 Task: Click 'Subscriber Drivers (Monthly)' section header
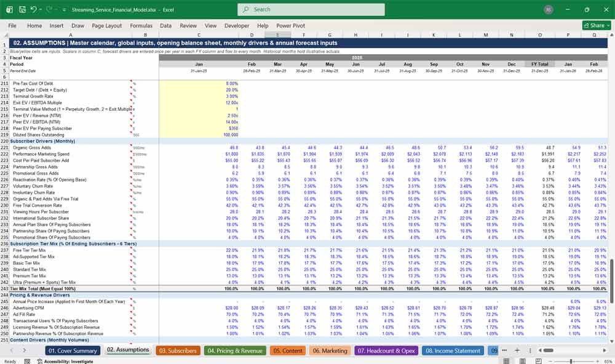pyautogui.click(x=42, y=141)
